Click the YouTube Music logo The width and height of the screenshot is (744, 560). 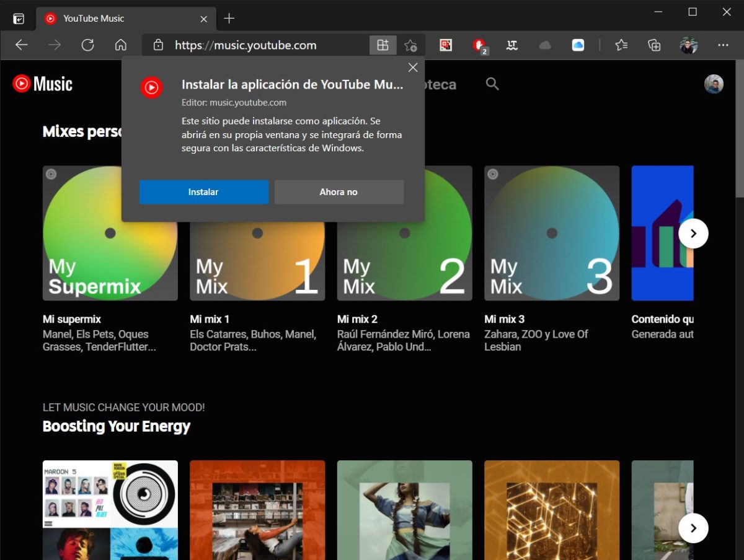point(43,84)
